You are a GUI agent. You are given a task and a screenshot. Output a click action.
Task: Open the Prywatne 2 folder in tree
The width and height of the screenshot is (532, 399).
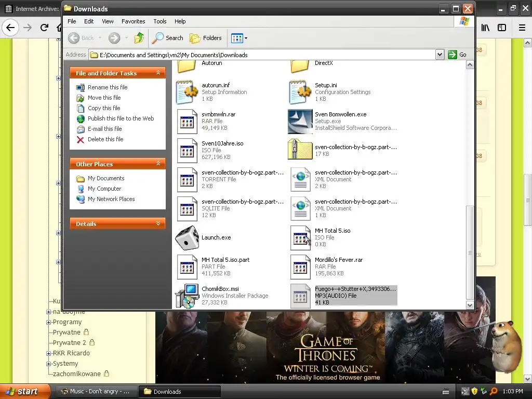pyautogui.click(x=70, y=343)
